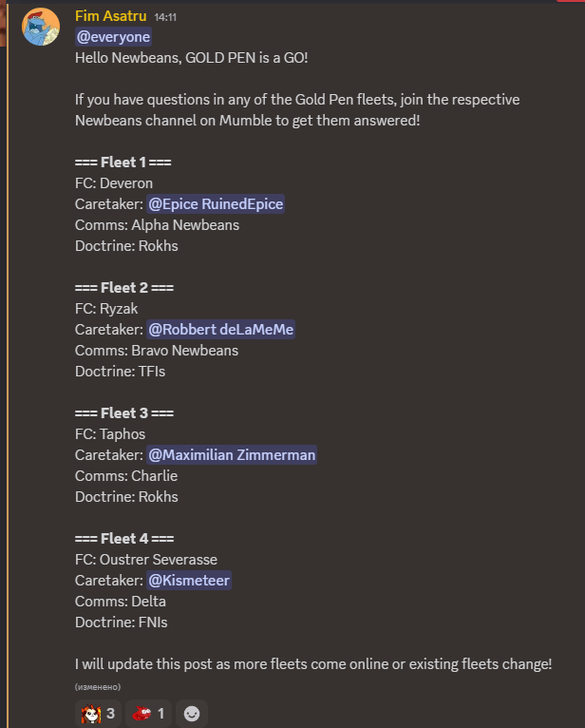Click the reaction count of 3
This screenshot has width=585, height=728.
click(x=110, y=713)
